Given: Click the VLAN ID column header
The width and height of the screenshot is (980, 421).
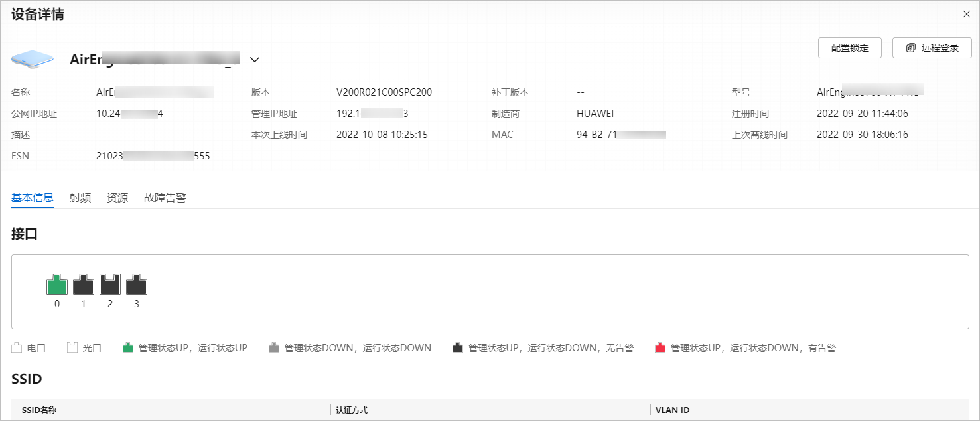Looking at the screenshot, I should click(672, 410).
